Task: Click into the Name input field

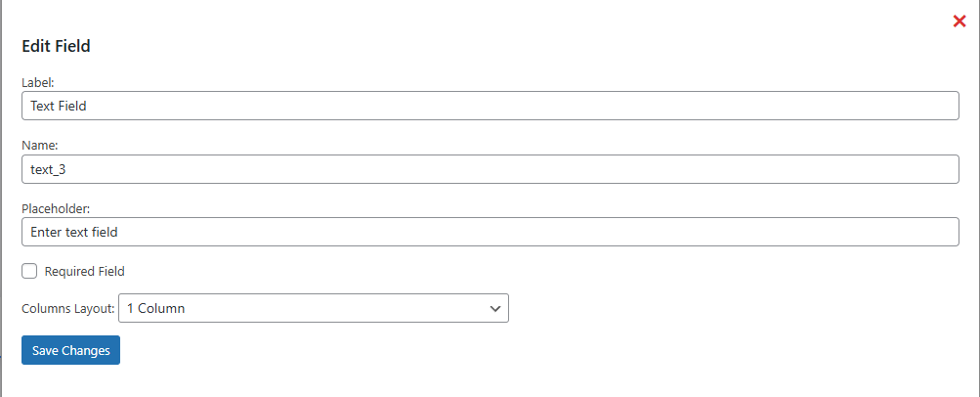Action: (x=489, y=169)
